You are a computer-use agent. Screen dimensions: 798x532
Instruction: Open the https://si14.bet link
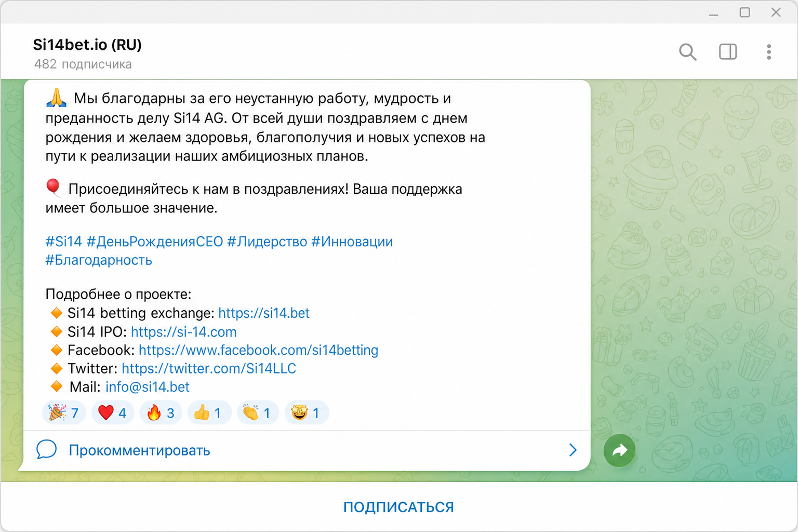pyautogui.click(x=264, y=313)
